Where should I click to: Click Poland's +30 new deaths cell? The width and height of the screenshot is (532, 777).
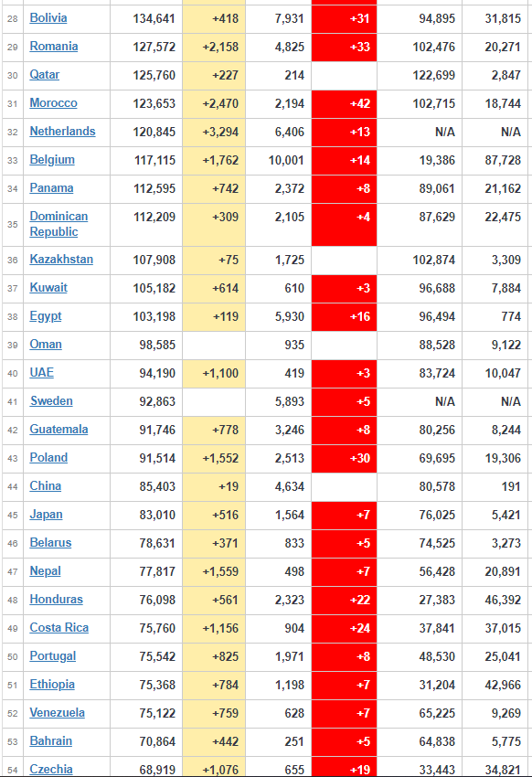tap(345, 458)
